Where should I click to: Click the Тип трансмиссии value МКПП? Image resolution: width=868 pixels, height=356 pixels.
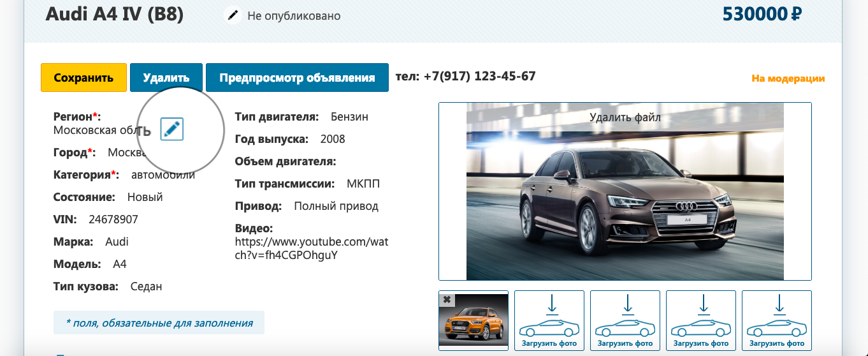(x=363, y=184)
